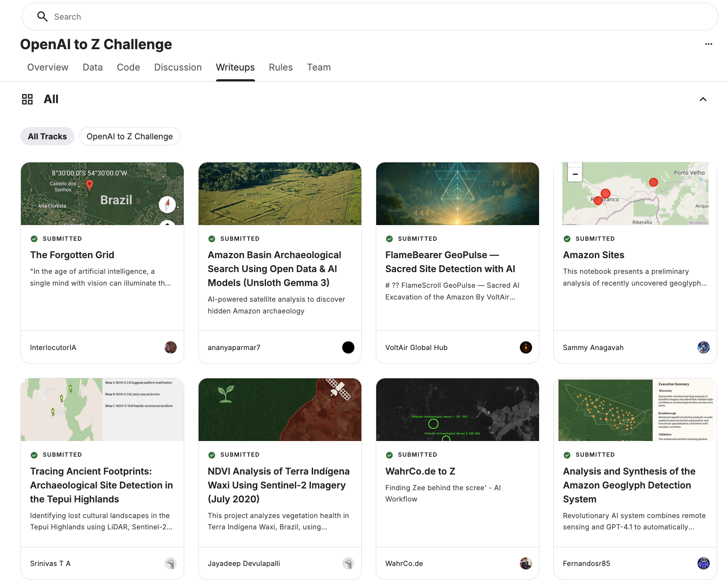This screenshot has width=728, height=586.
Task: Click Jayadeep Devulapalli's avatar
Action: [x=348, y=563]
